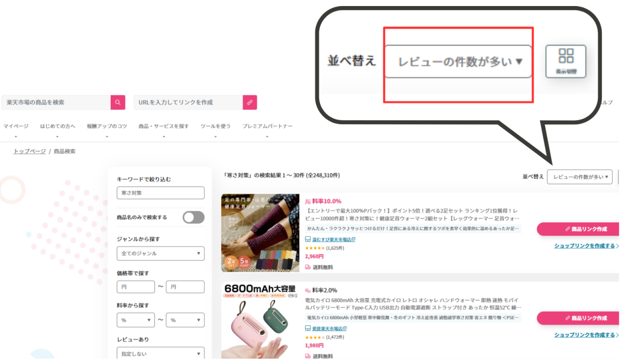Open the マイページ menu
Screen dimensions: 644x362
(16, 126)
